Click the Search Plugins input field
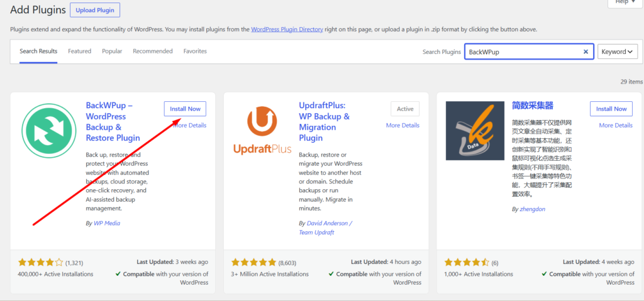The image size is (644, 301). click(x=529, y=52)
